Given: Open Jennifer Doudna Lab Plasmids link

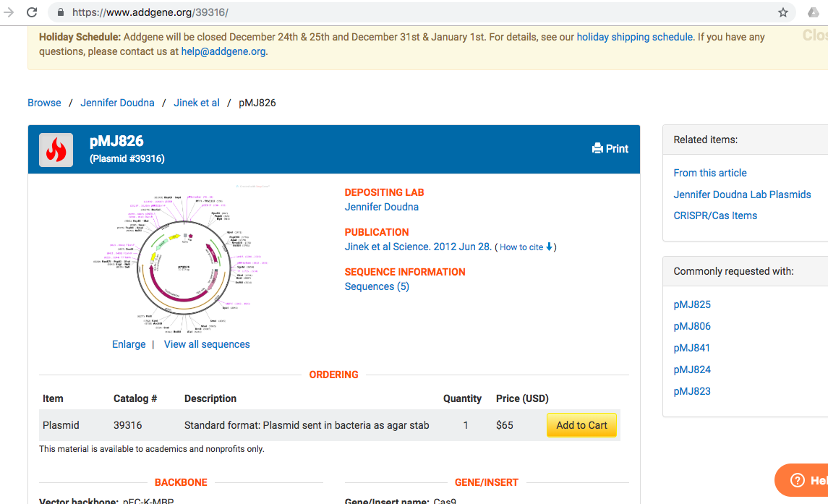Looking at the screenshot, I should [742, 195].
